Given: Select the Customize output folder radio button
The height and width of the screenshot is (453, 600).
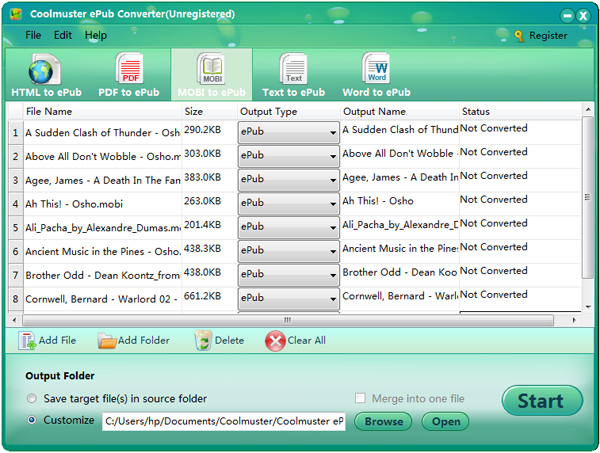Looking at the screenshot, I should tap(32, 420).
